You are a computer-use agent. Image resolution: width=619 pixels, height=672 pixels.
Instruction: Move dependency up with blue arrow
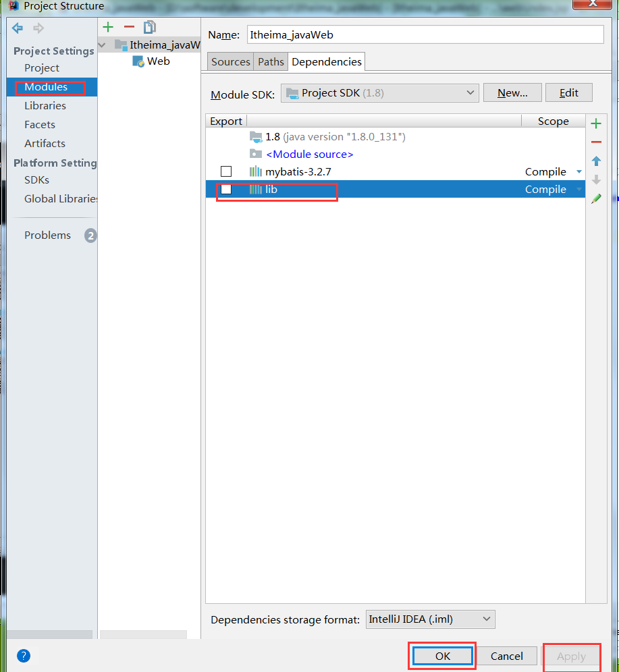[x=596, y=161]
